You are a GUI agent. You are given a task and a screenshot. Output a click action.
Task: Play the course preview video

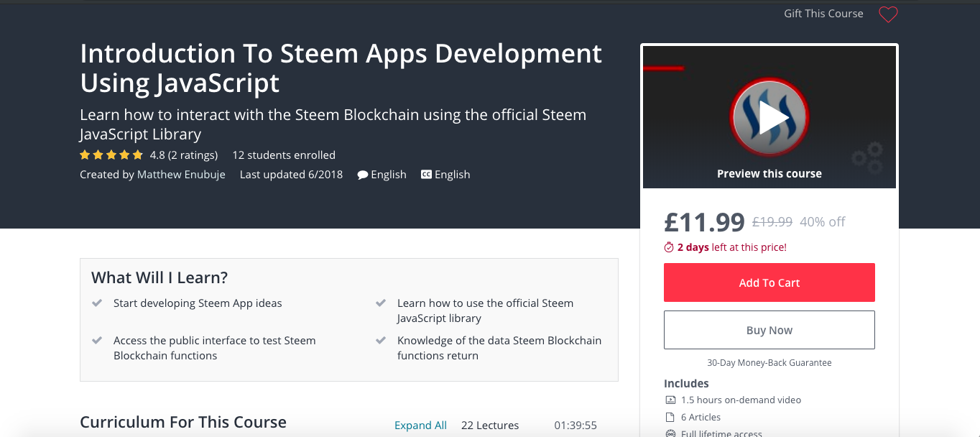click(x=769, y=117)
